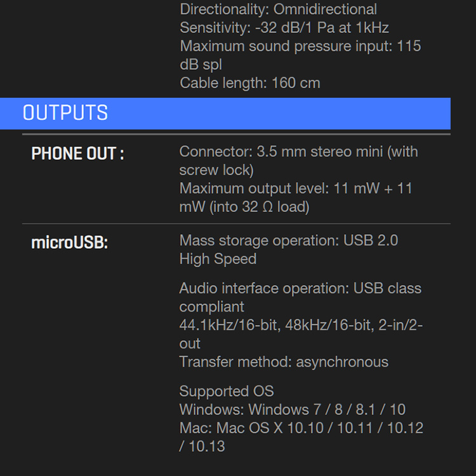The image size is (476, 476).
Task: Click the Directionality: Omnidirectional line
Action: click(279, 9)
